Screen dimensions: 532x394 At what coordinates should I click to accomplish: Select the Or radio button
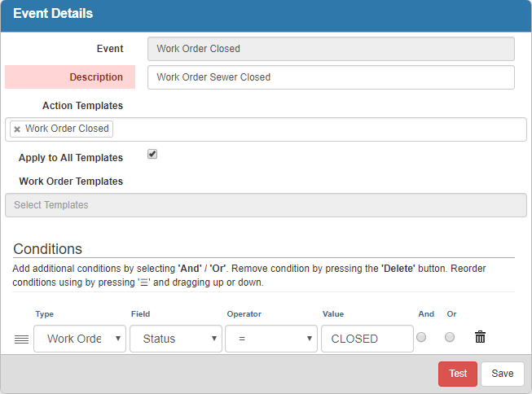[450, 337]
